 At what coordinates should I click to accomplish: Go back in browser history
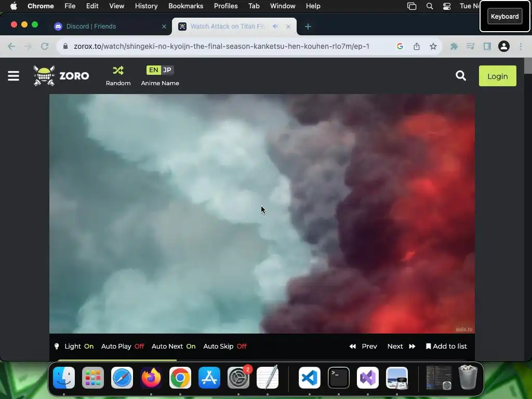point(11,46)
